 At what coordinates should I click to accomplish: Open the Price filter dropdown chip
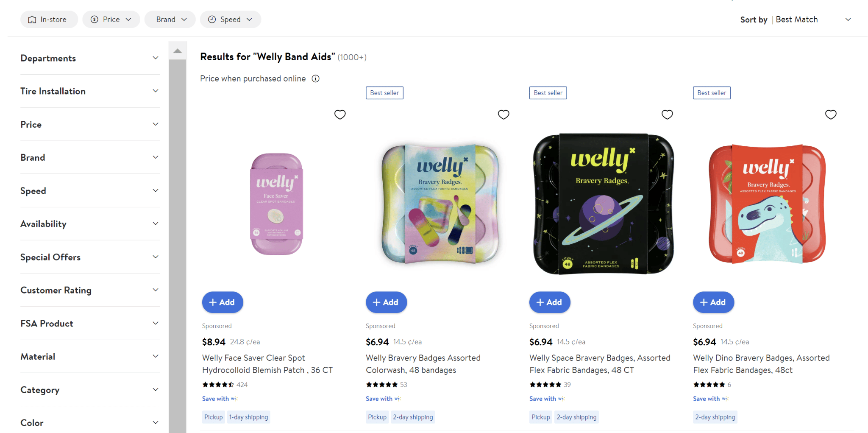pos(111,20)
